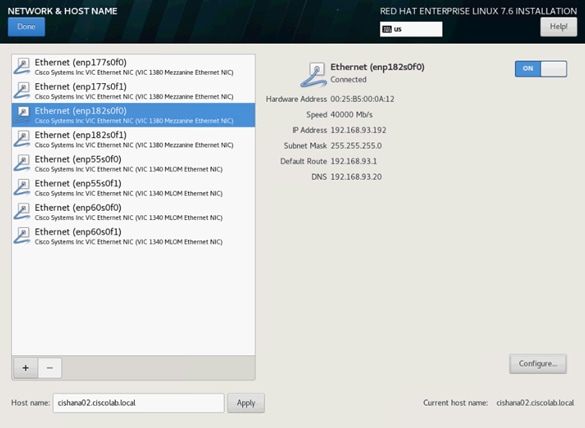Click the keyboard icon beside us

387,29
